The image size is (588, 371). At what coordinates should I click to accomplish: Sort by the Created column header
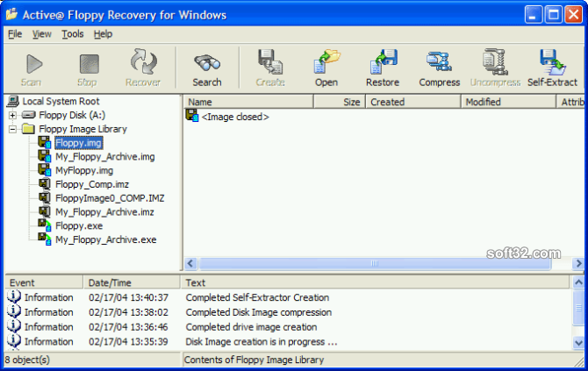coord(413,102)
